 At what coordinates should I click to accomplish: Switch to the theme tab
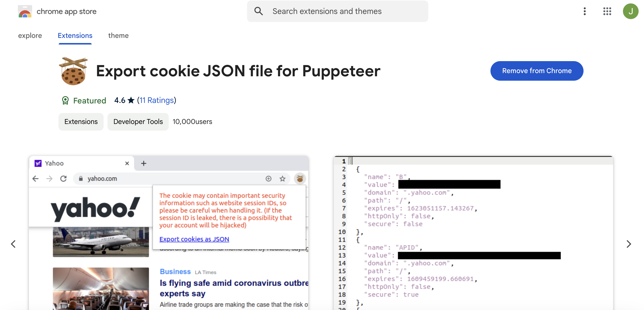(118, 35)
